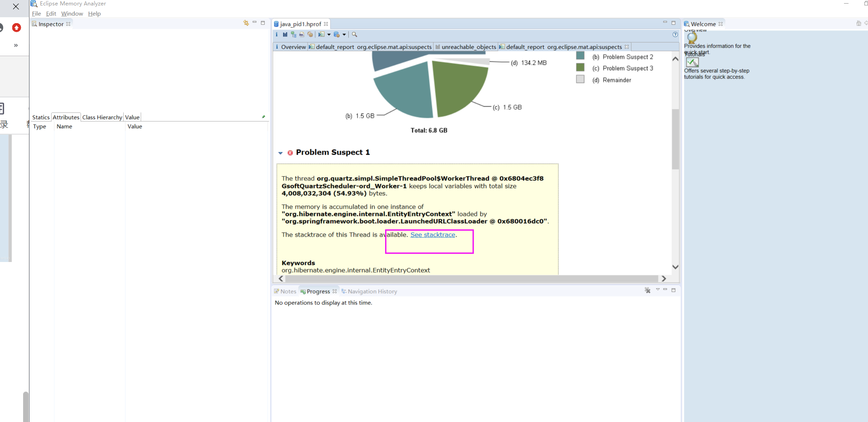Click the Problem Suspect 1 red error icon

(x=290, y=153)
